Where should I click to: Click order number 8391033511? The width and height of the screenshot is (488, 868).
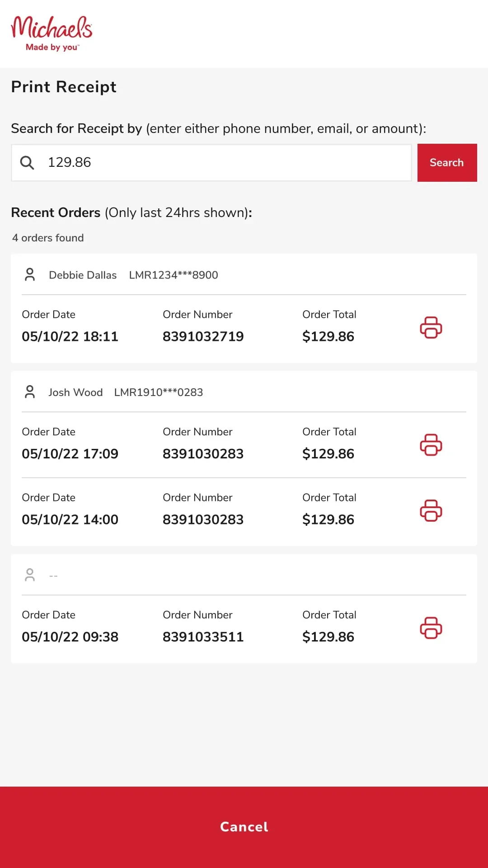tap(203, 637)
